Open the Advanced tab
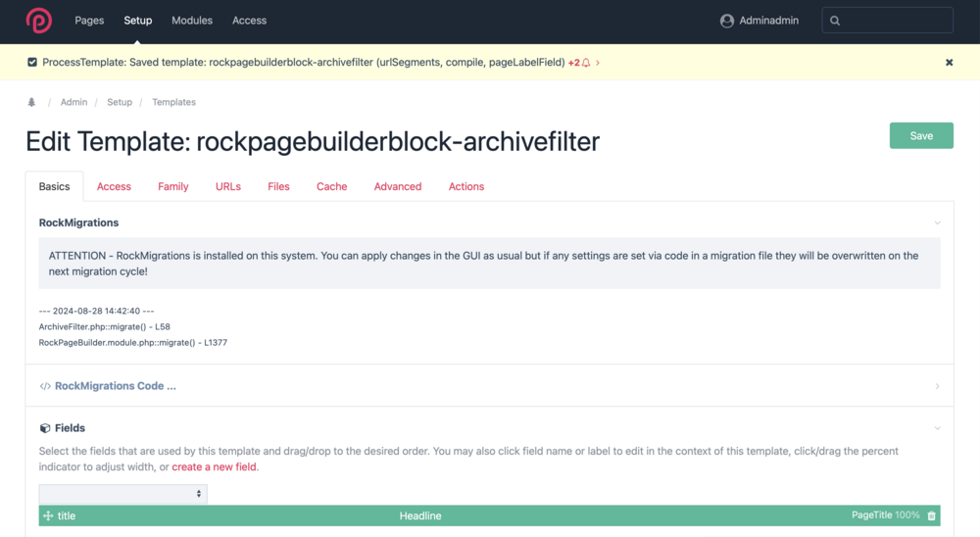980x537 pixels. [x=397, y=186]
